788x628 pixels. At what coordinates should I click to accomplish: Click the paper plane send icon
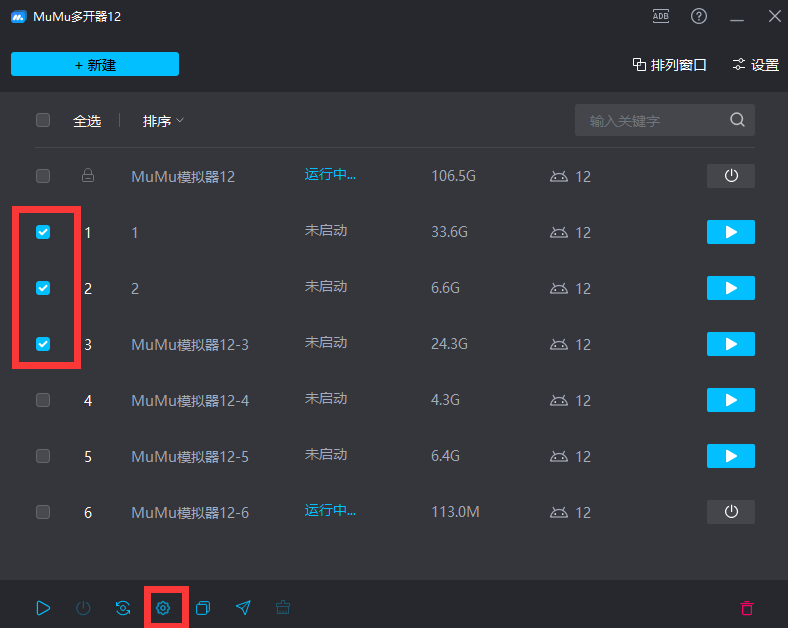243,608
